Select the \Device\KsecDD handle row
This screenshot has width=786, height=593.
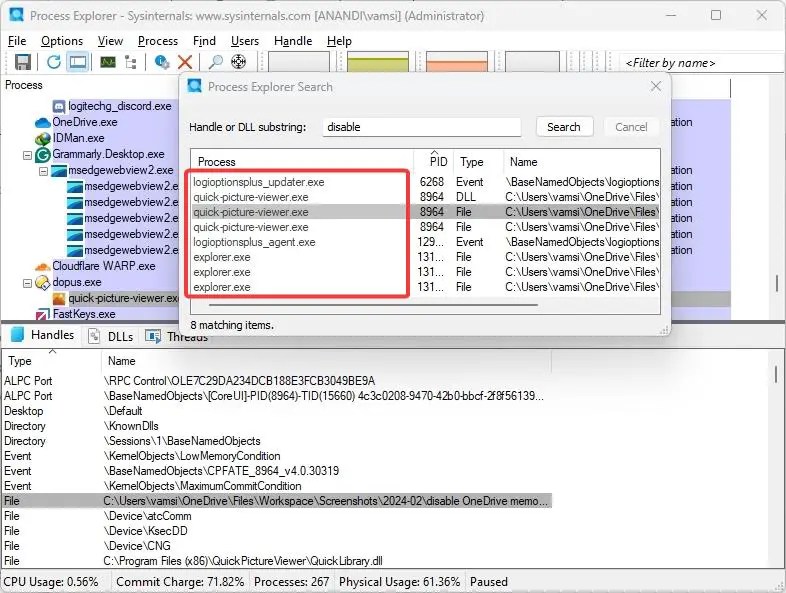(277, 531)
